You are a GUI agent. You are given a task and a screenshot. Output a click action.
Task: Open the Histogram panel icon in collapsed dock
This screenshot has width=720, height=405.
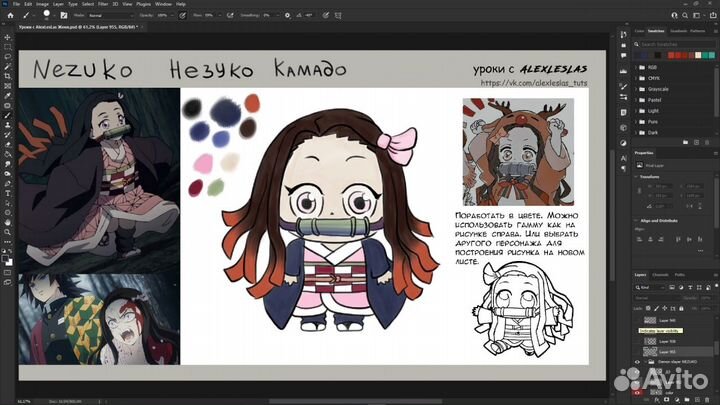(x=623, y=71)
